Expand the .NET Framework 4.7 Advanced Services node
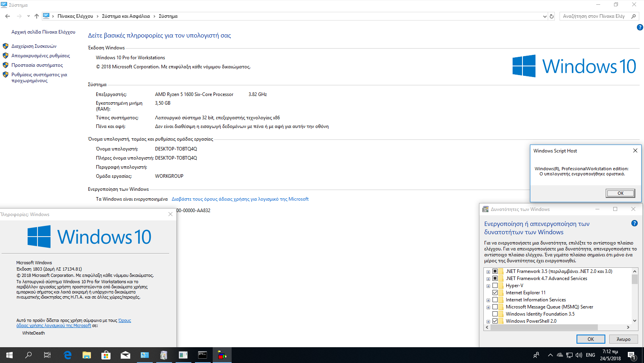This screenshot has width=644, height=363. pos(488,279)
